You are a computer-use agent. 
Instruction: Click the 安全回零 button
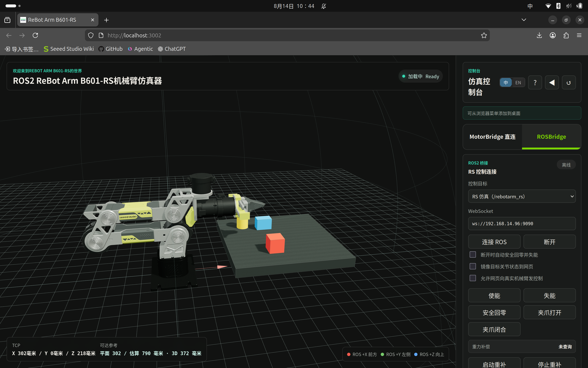coord(494,312)
